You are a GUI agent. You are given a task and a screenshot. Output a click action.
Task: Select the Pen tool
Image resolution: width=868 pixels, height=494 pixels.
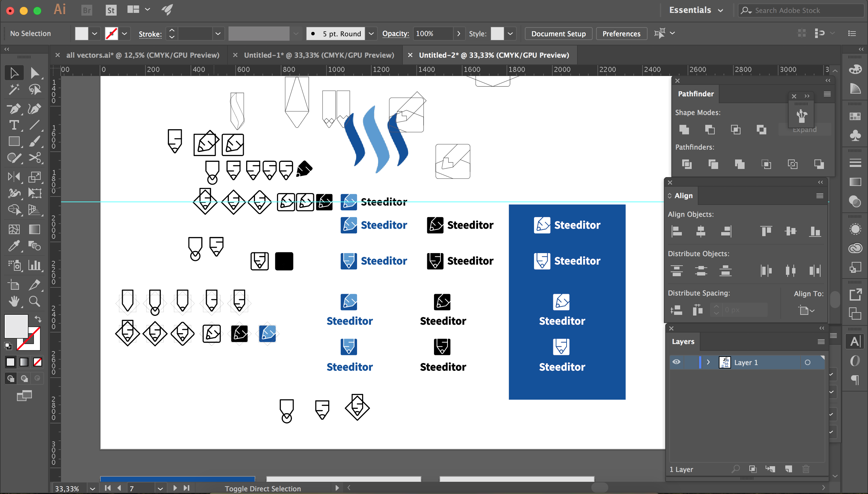pyautogui.click(x=14, y=109)
